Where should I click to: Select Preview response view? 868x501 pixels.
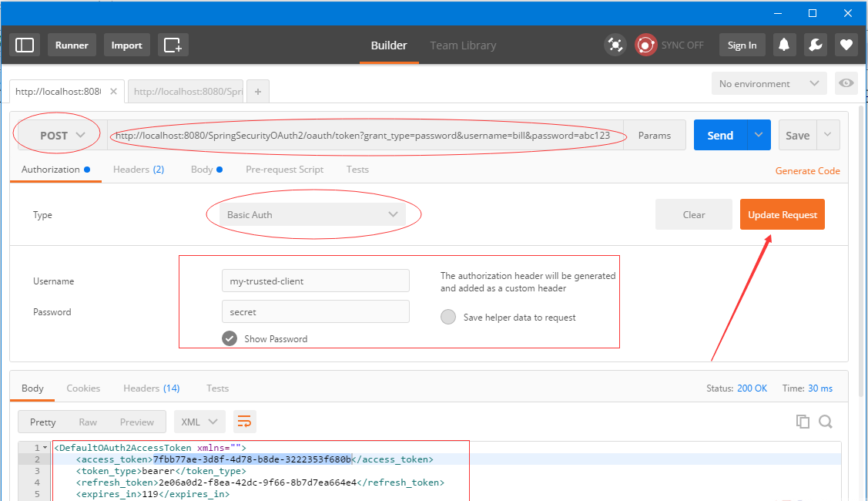point(137,422)
